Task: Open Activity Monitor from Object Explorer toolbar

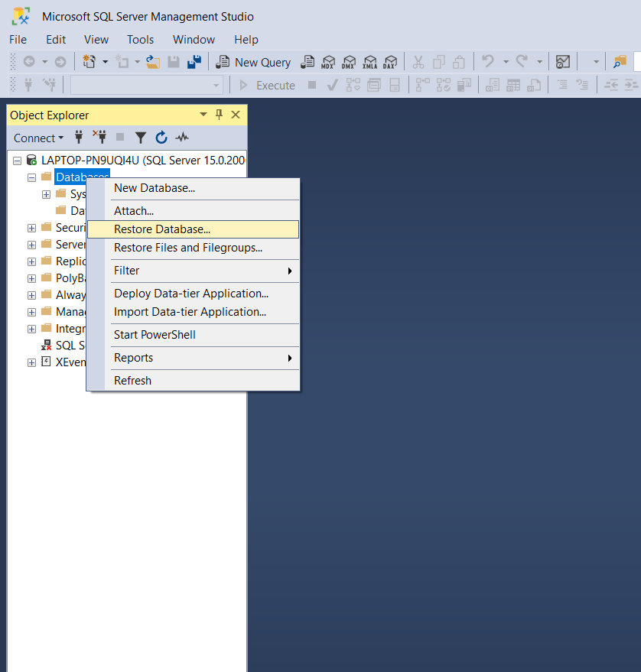Action: [181, 138]
